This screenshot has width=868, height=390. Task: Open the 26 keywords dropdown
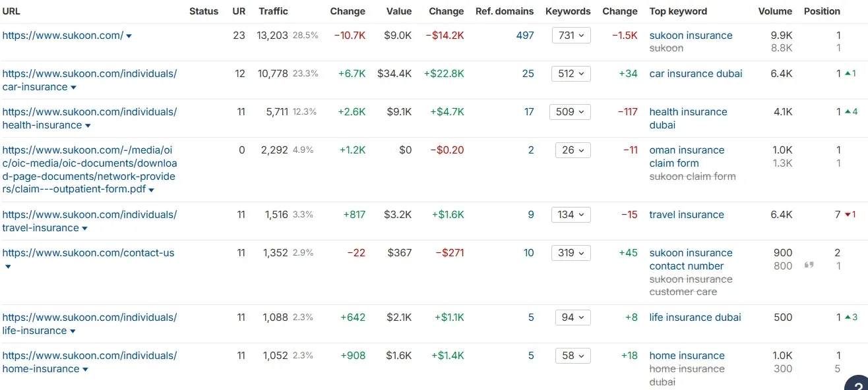573,150
